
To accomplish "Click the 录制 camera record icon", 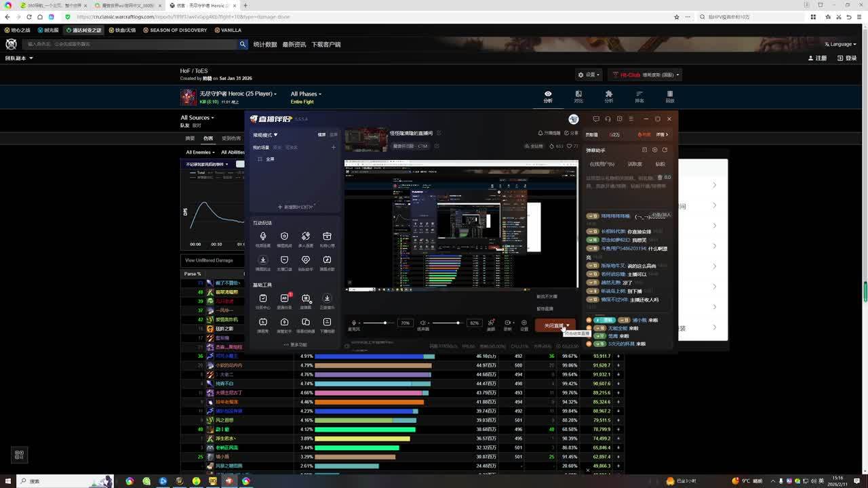I will [x=507, y=323].
